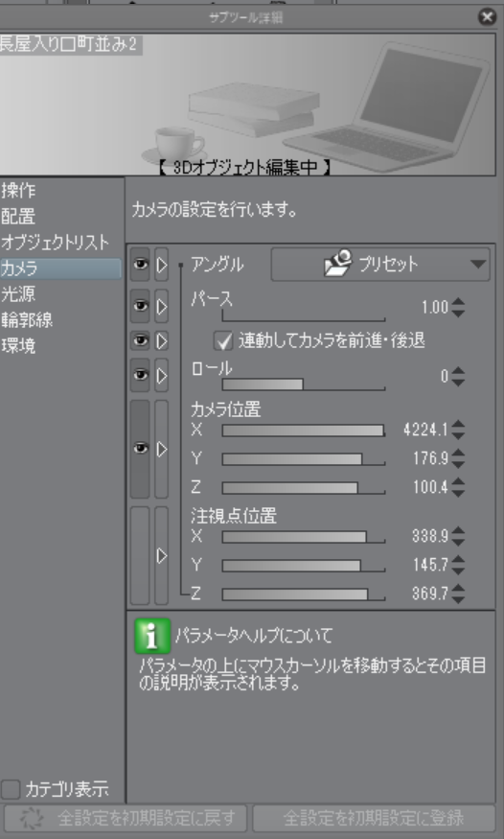Click empty visibility box for 注視点位置 group
This screenshot has height=839, width=504.
(x=140, y=555)
